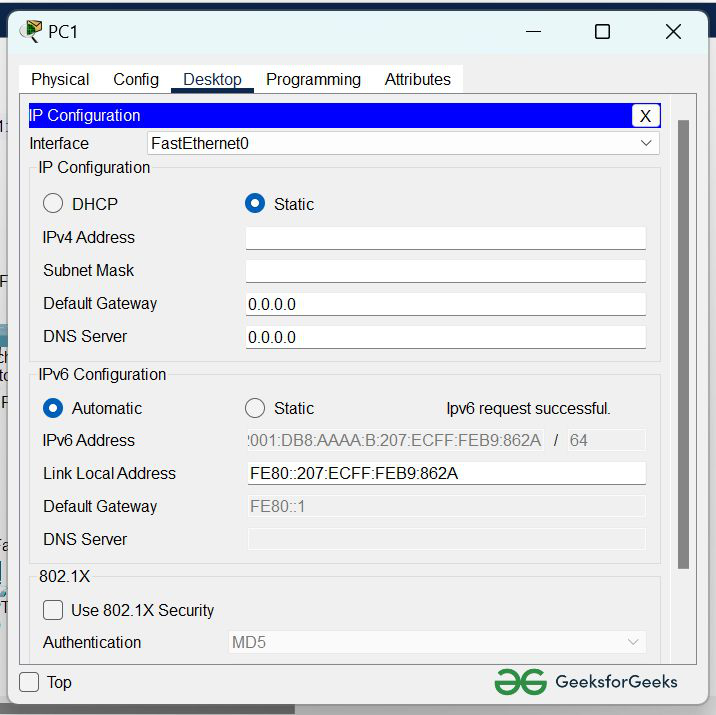Close the PC1 window

tap(673, 32)
